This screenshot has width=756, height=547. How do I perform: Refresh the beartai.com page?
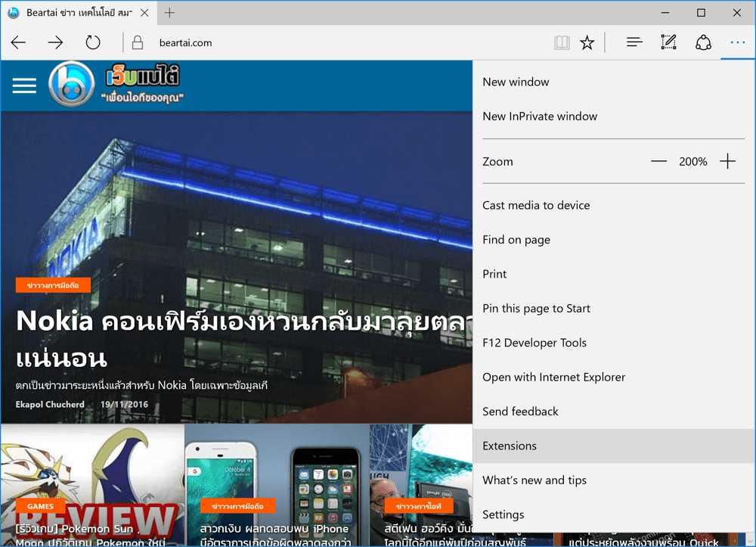click(x=92, y=43)
